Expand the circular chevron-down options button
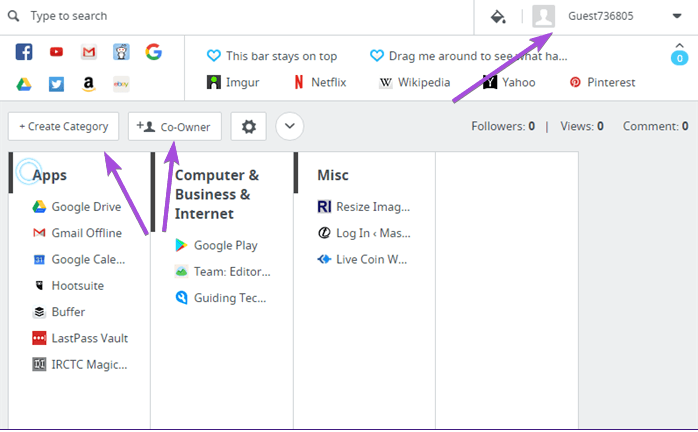 [290, 126]
